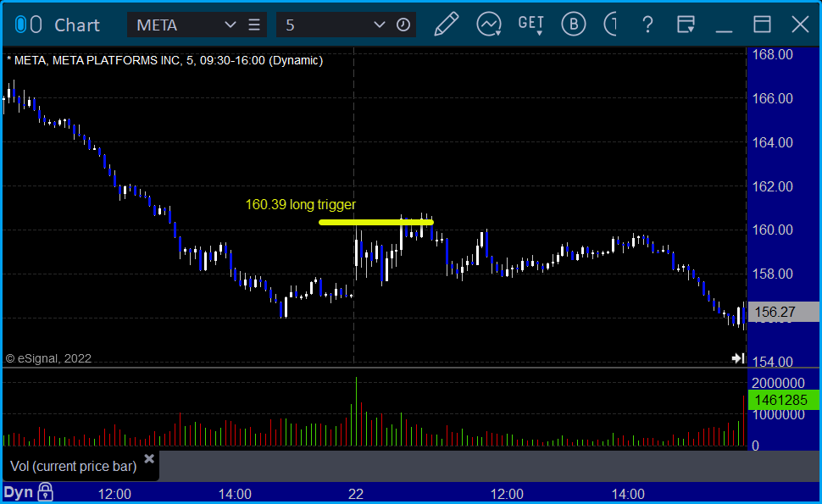
Task: Click the circled B toolbar icon
Action: coord(574,24)
